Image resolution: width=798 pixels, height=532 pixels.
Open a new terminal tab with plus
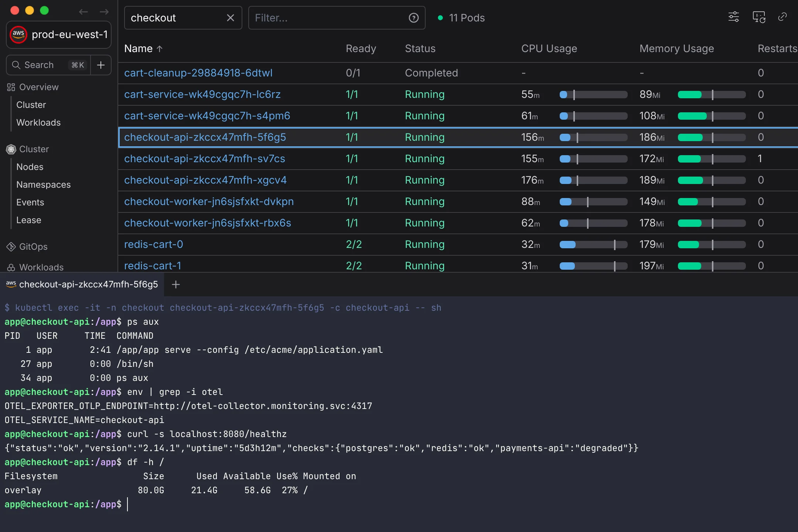coord(176,284)
